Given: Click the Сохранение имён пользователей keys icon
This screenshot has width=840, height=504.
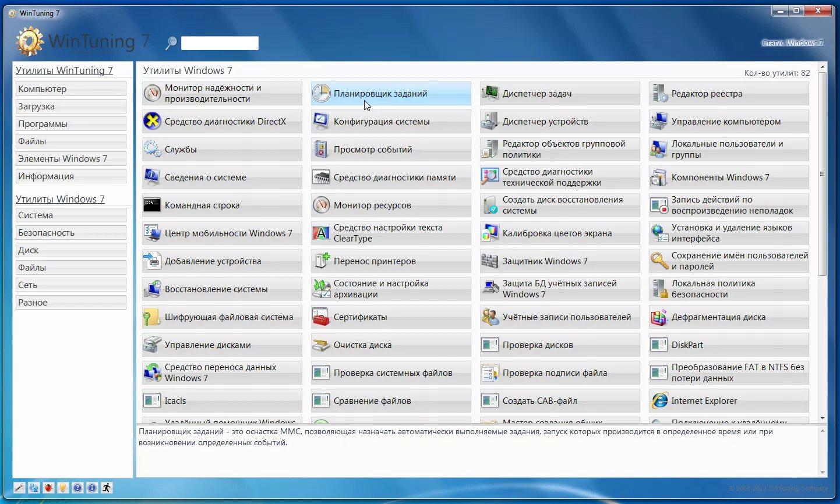Looking at the screenshot, I should coord(659,261).
